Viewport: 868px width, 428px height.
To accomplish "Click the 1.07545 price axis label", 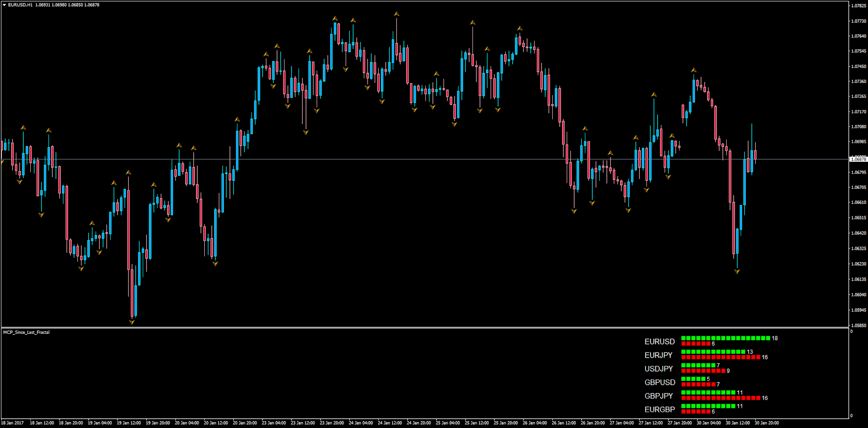I will pyautogui.click(x=859, y=51).
